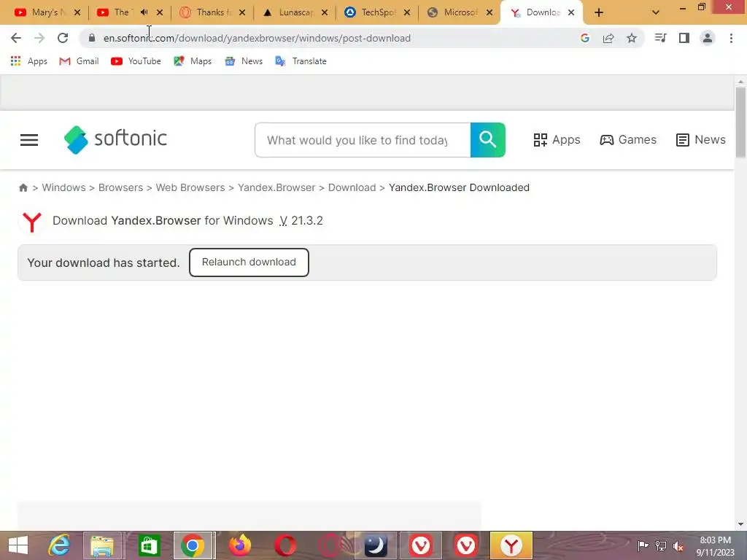Click the Google icon in the address bar
Image resolution: width=747 pixels, height=560 pixels.
[585, 38]
